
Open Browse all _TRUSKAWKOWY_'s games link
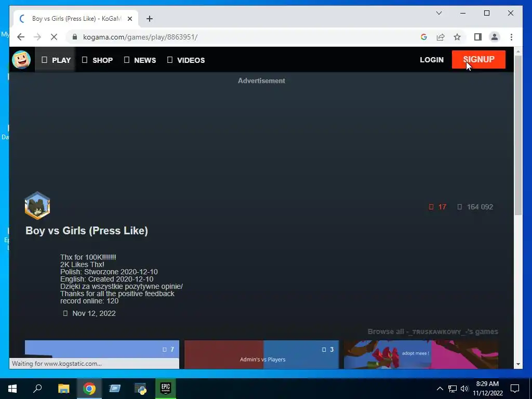point(433,331)
